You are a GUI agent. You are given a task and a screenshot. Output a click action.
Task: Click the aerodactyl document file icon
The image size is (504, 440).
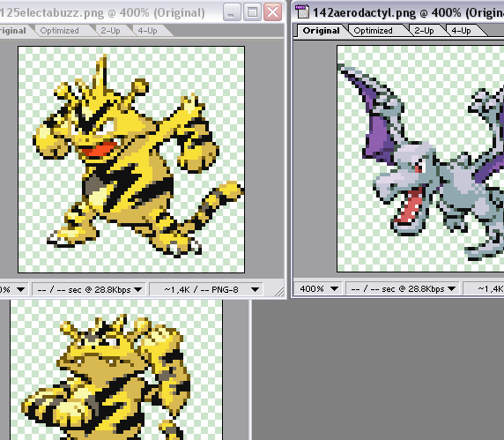(302, 12)
